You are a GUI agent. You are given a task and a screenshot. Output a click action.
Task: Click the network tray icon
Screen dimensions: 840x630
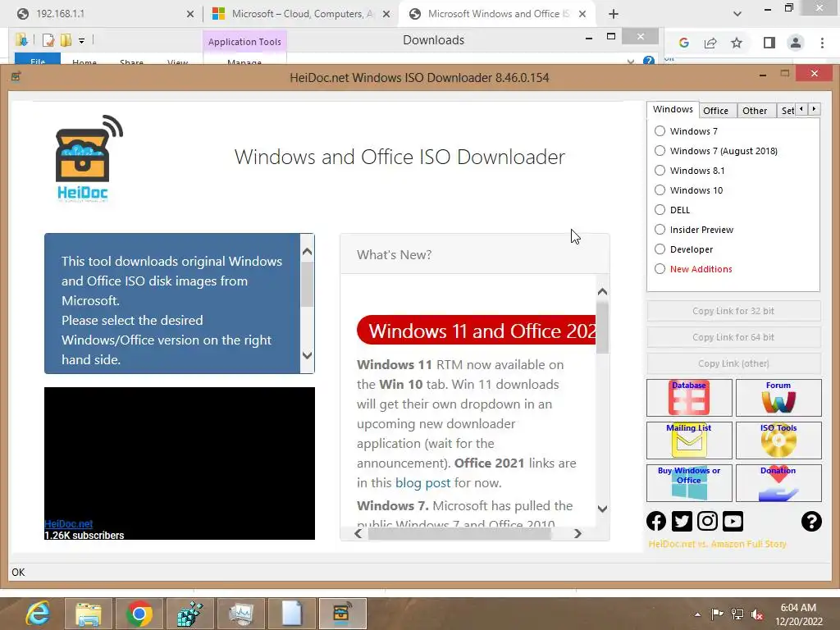pyautogui.click(x=737, y=614)
